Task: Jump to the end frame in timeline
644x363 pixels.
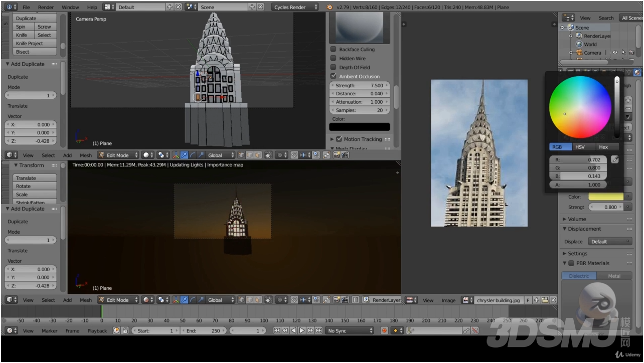Action: 318,331
